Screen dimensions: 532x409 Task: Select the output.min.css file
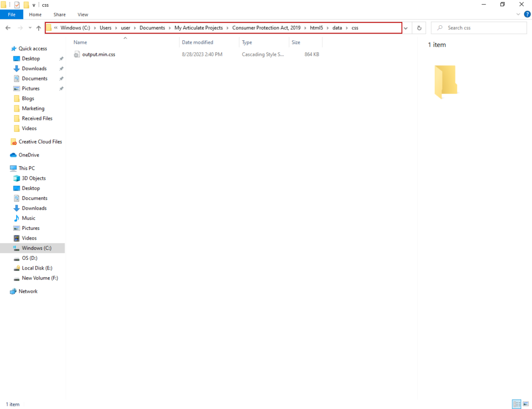99,54
